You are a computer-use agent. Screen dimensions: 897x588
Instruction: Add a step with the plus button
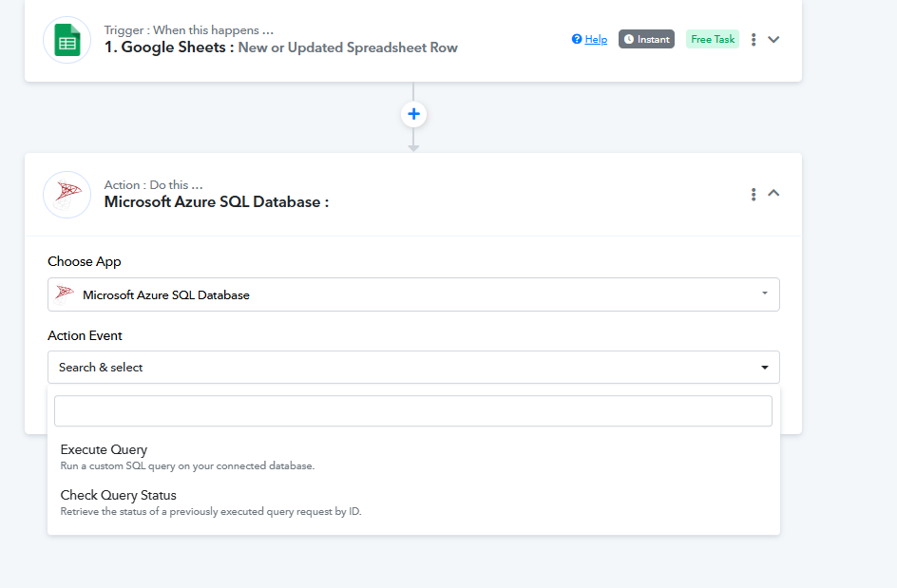[413, 114]
